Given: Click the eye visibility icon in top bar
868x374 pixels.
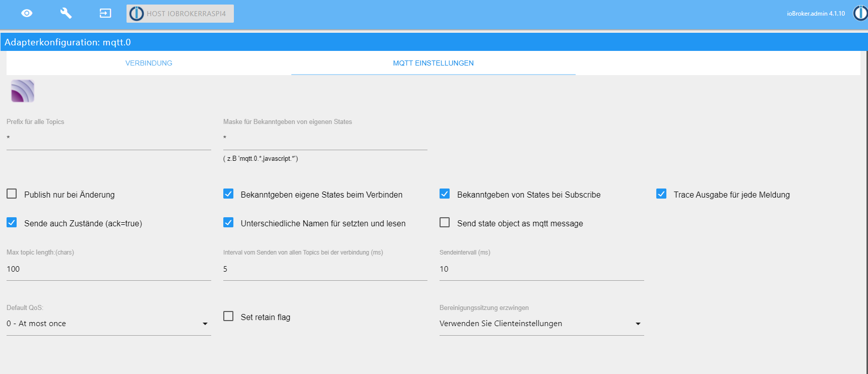Looking at the screenshot, I should [x=27, y=13].
